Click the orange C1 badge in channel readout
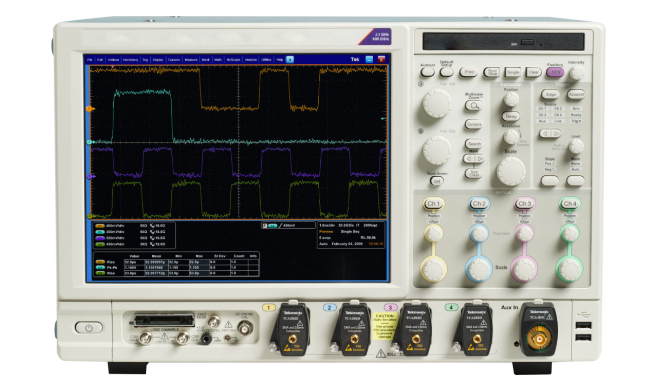658x390 pixels. [x=100, y=226]
